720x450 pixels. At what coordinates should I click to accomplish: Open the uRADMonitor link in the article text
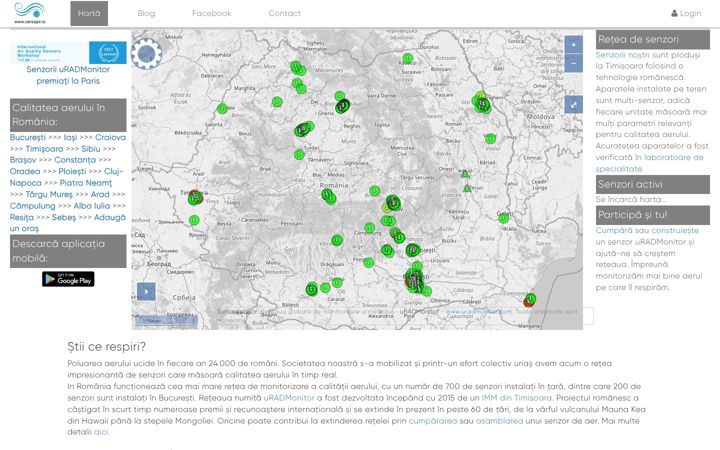click(289, 398)
